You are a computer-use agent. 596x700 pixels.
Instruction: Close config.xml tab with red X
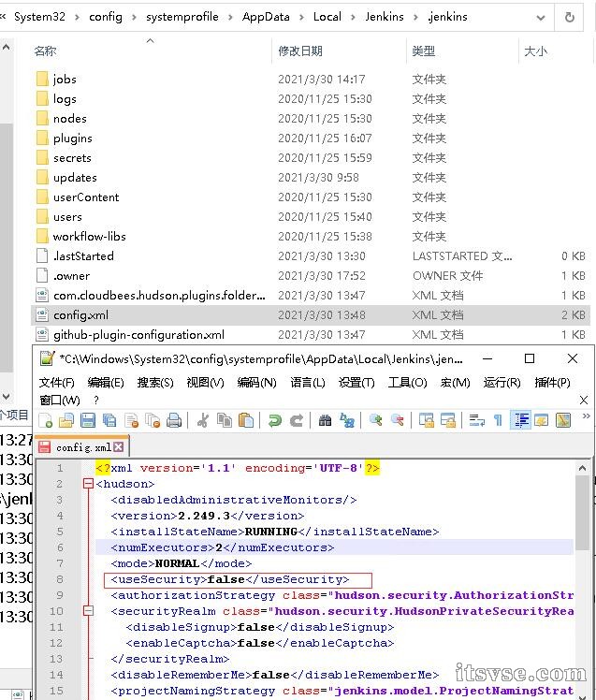tap(118, 447)
